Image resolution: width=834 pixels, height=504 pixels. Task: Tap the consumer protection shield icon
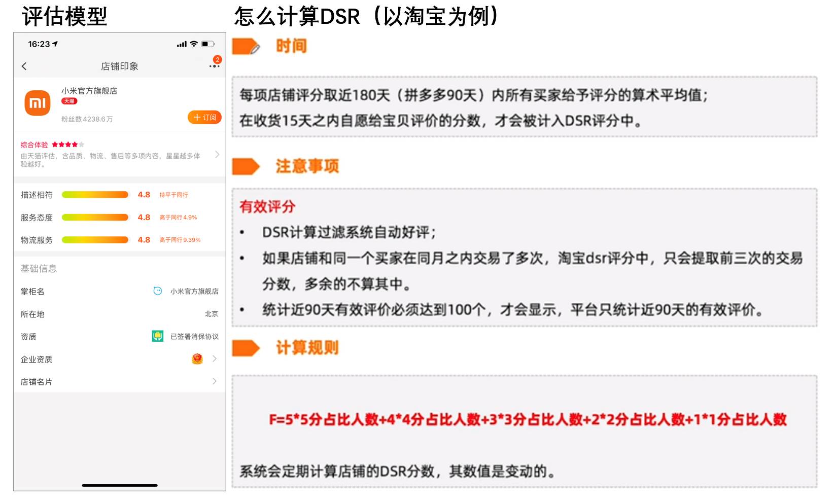pyautogui.click(x=158, y=336)
